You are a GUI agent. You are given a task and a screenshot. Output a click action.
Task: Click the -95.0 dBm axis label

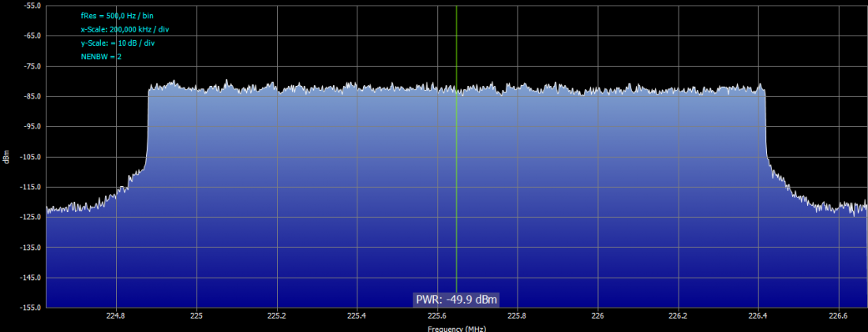point(33,126)
